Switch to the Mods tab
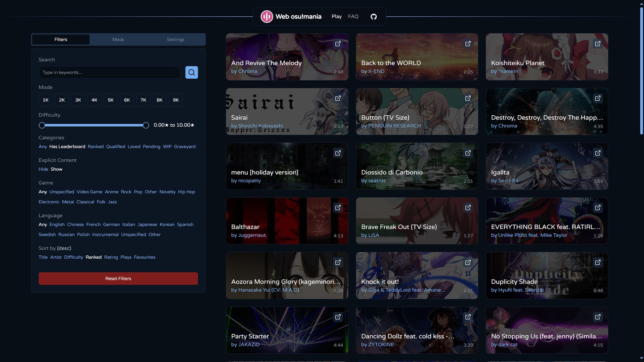The width and height of the screenshot is (644, 362). point(118,39)
